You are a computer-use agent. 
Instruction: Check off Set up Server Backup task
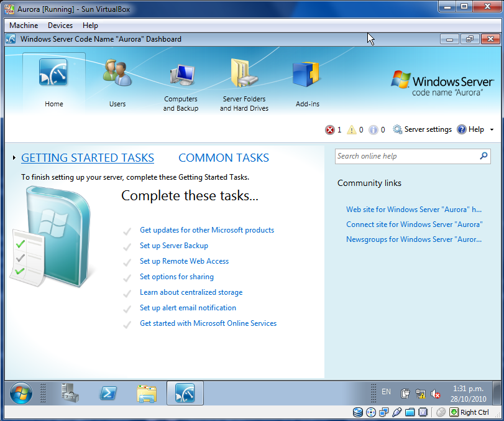[x=127, y=246]
